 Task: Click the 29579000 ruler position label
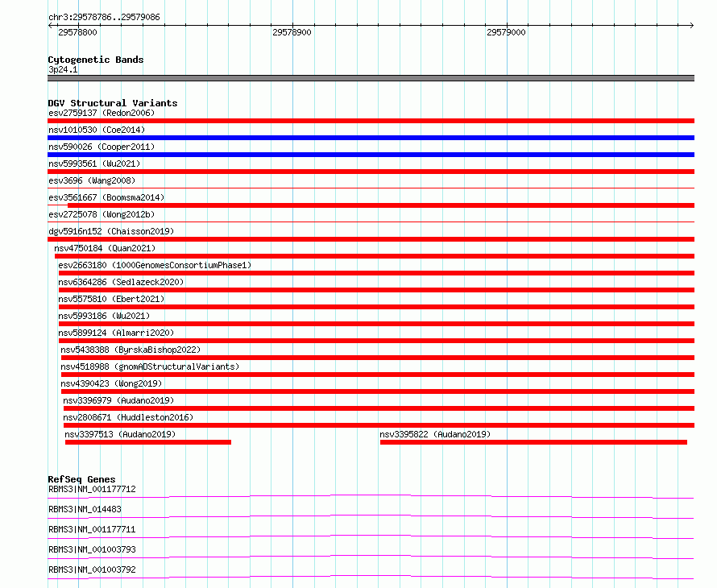[506, 32]
